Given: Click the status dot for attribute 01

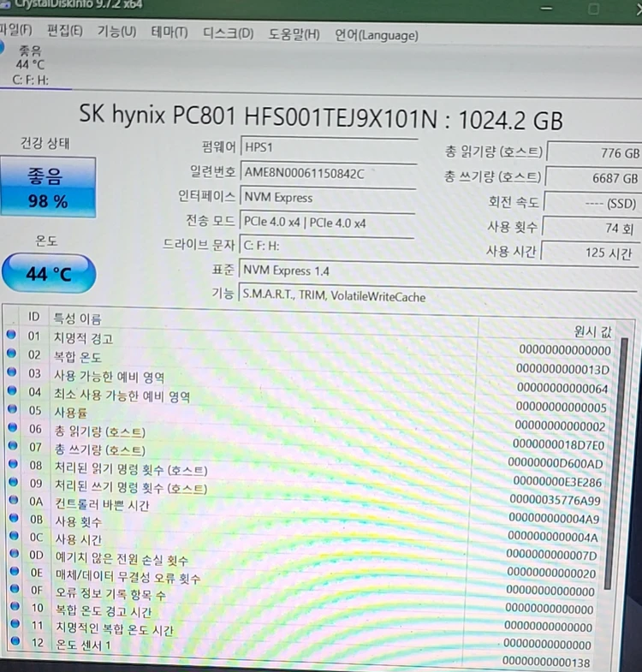Looking at the screenshot, I should point(11,334).
